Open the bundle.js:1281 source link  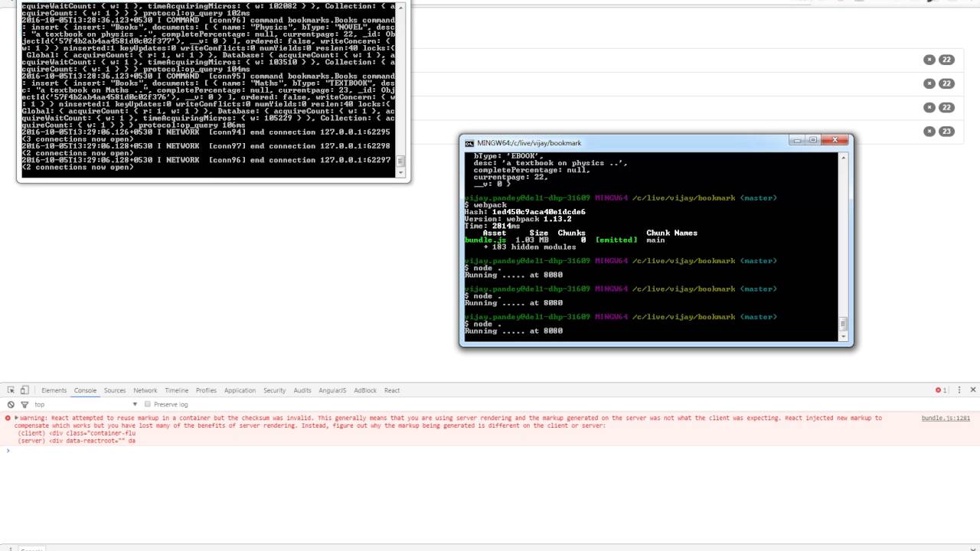coord(946,418)
